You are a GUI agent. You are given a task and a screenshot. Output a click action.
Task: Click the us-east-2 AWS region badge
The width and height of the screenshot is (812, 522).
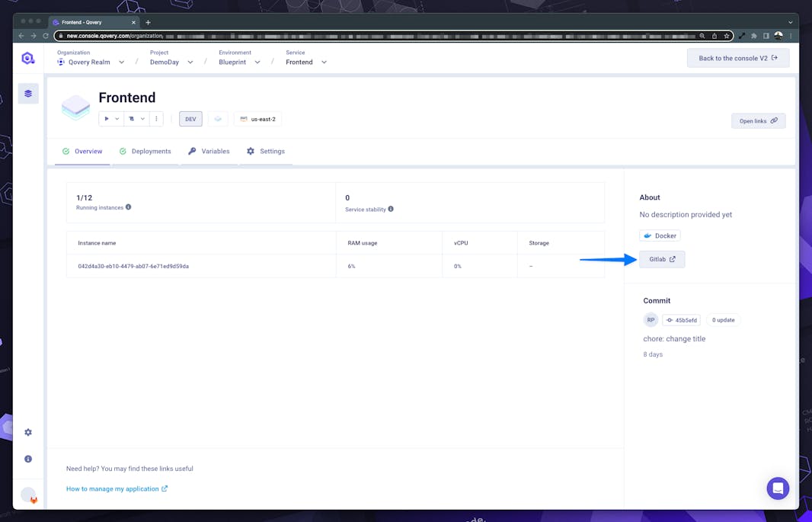click(257, 119)
